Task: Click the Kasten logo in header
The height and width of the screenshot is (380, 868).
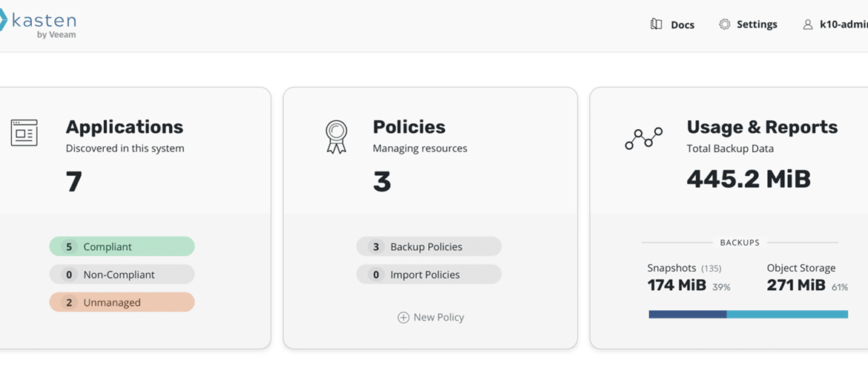Action: pos(38,25)
